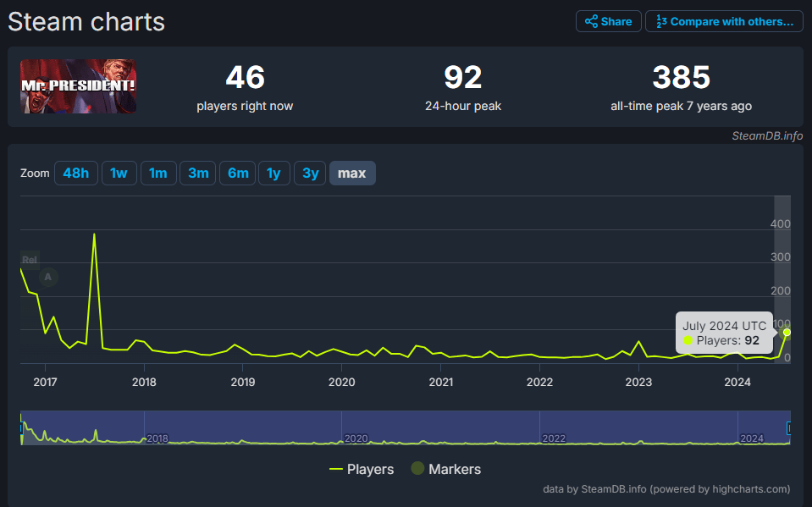The width and height of the screenshot is (812, 507).
Task: Click the Rel release marker on chart
Action: [x=30, y=260]
